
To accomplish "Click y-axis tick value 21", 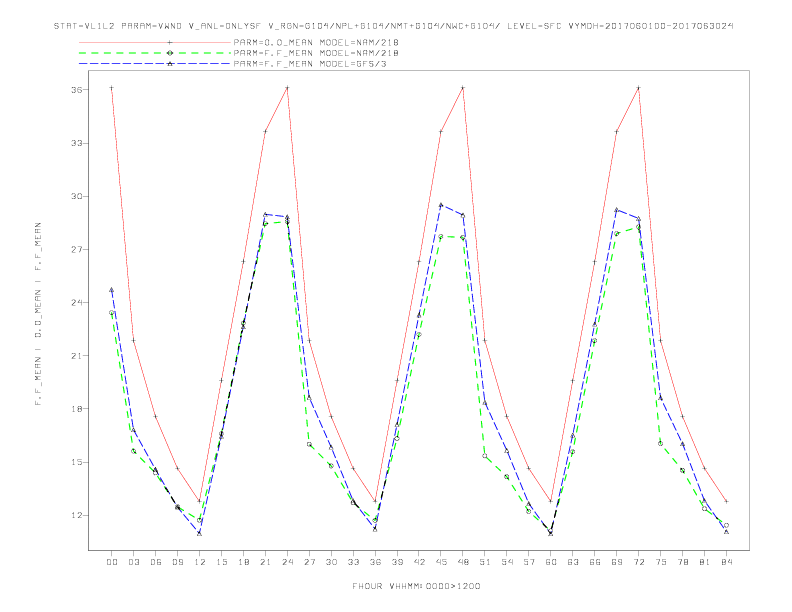I will point(77,356).
